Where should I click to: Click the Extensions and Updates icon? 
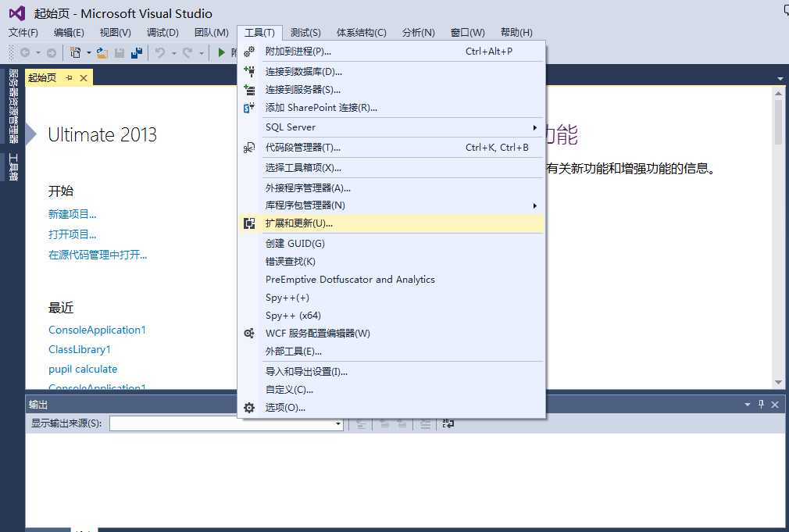pyautogui.click(x=249, y=223)
